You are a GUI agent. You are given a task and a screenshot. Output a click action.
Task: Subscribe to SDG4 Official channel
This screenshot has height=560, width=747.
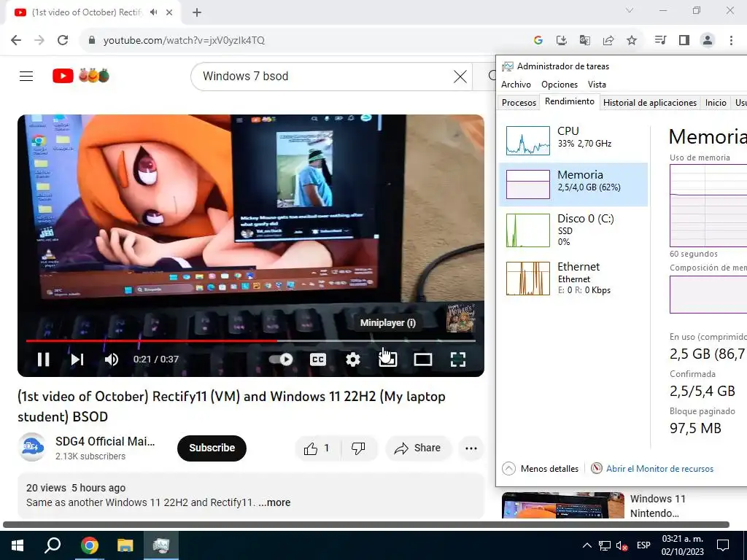pos(212,448)
